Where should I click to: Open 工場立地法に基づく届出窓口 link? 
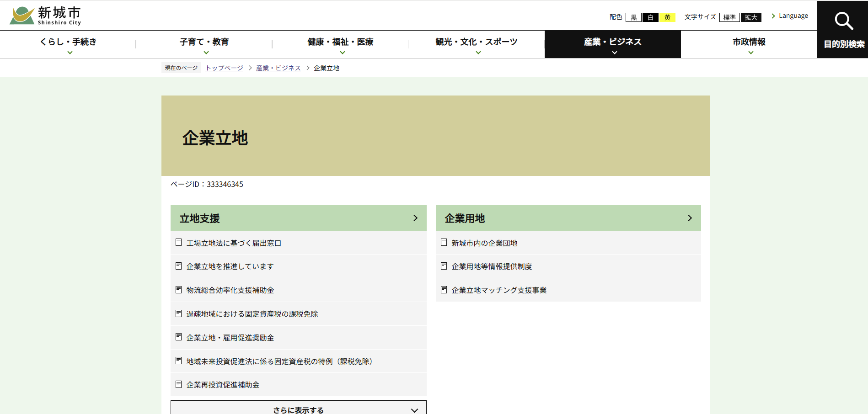tap(234, 243)
